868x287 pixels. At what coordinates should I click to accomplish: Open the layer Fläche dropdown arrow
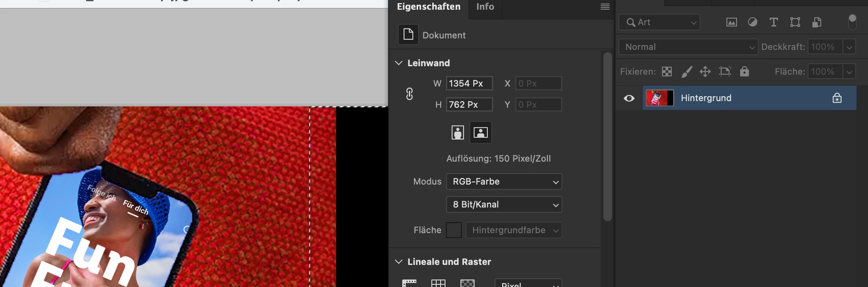[x=849, y=72]
